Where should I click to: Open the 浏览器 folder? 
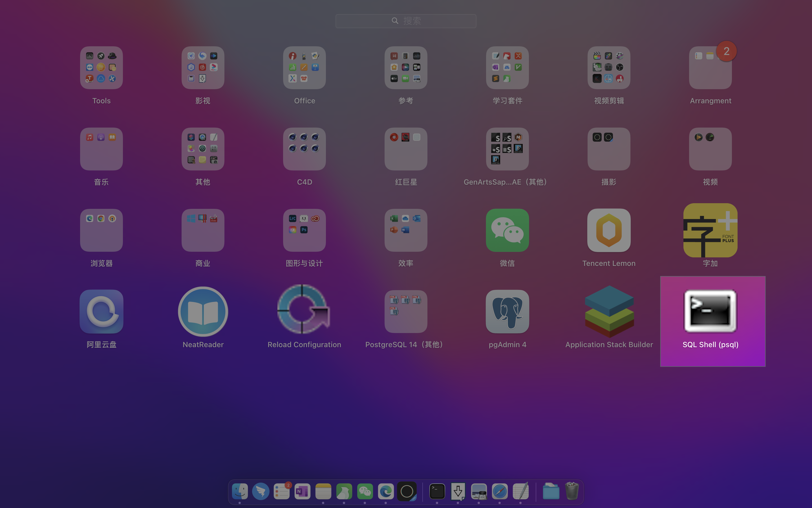(x=101, y=230)
